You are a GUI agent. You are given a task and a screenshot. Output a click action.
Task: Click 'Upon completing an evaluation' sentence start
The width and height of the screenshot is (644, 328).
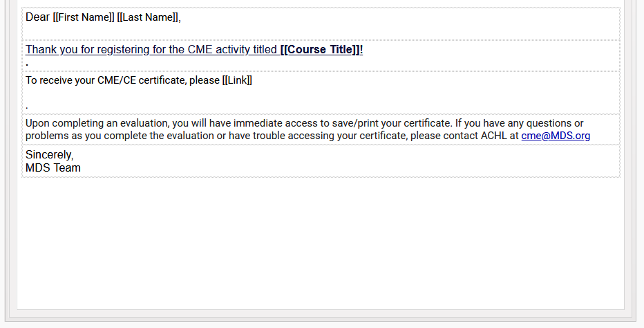(97, 123)
